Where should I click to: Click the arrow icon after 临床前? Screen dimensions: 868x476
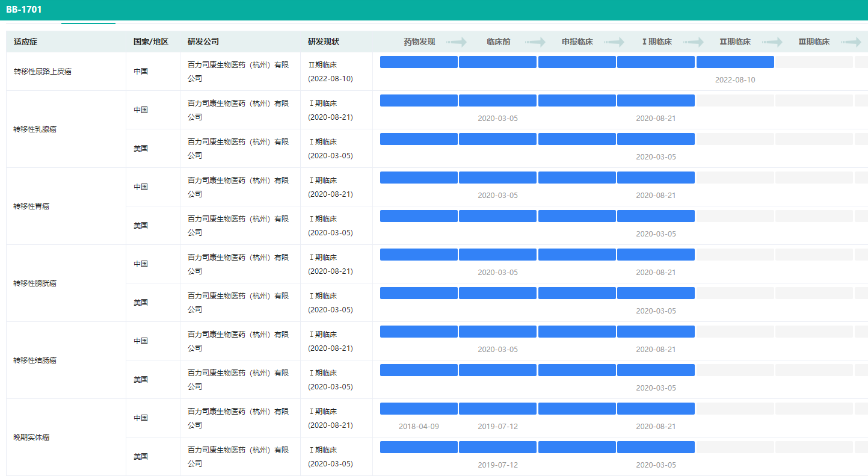click(535, 42)
